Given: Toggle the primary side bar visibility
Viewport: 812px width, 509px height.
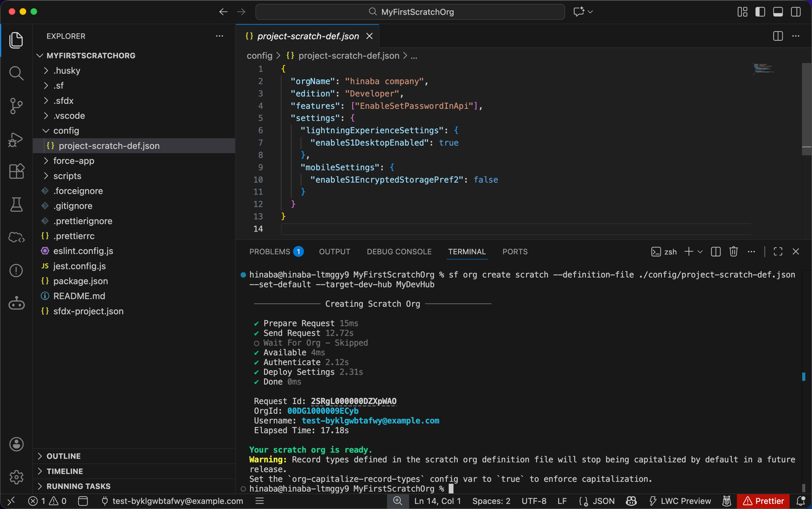Looking at the screenshot, I should [760, 12].
